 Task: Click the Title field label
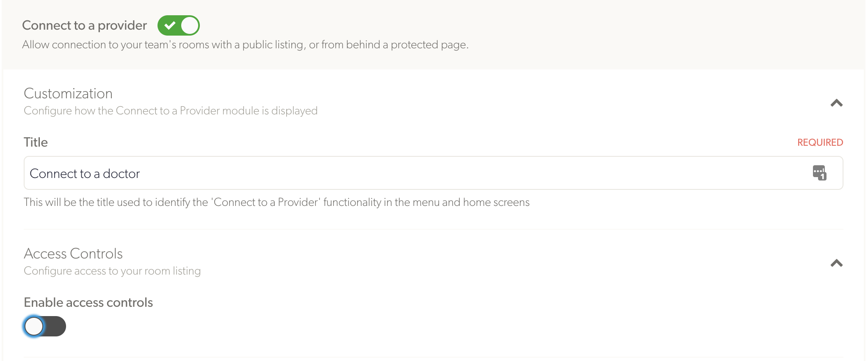tap(36, 142)
